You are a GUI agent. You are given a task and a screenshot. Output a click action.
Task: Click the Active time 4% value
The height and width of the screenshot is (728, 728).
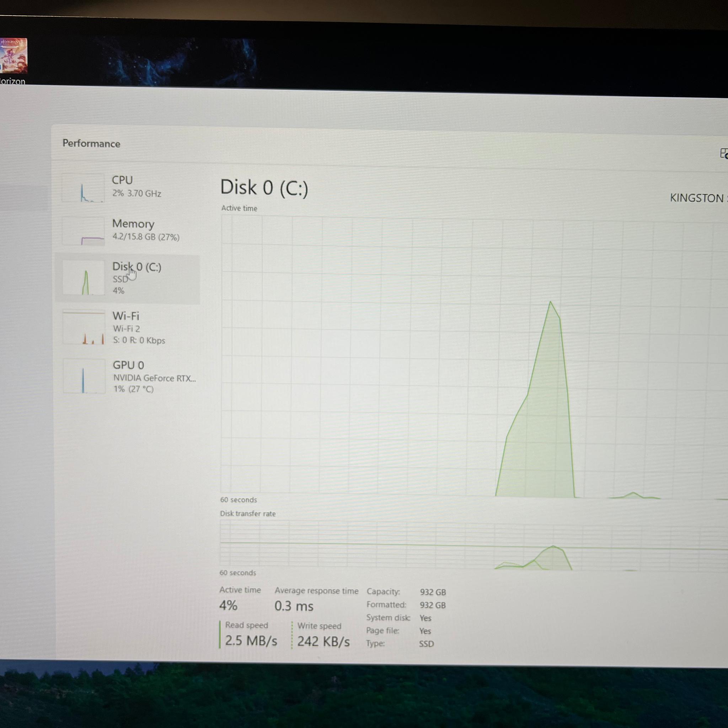click(228, 605)
